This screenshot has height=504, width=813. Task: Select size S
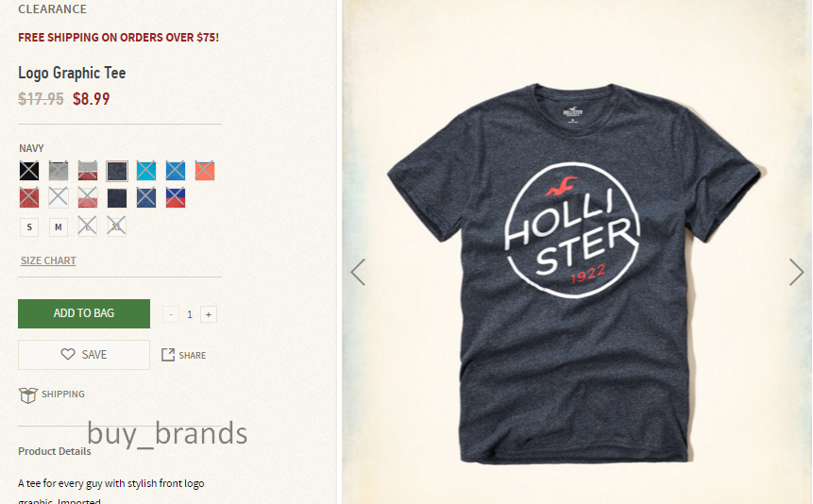[29, 227]
